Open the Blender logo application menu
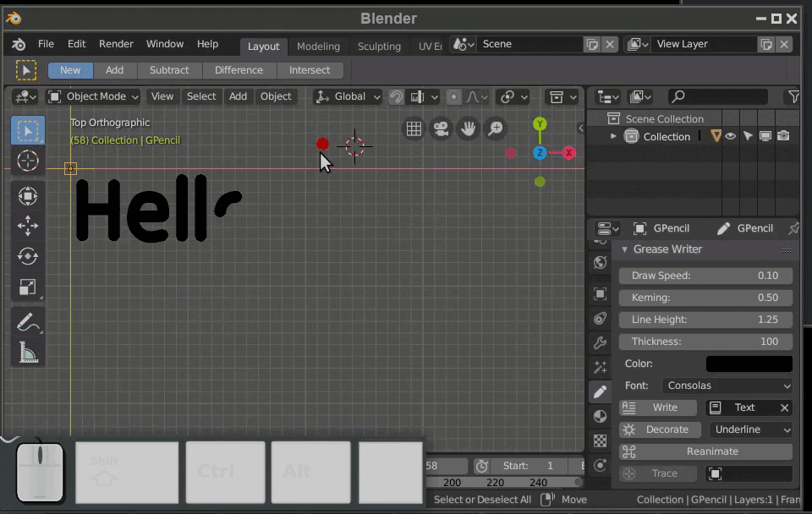 (x=19, y=44)
